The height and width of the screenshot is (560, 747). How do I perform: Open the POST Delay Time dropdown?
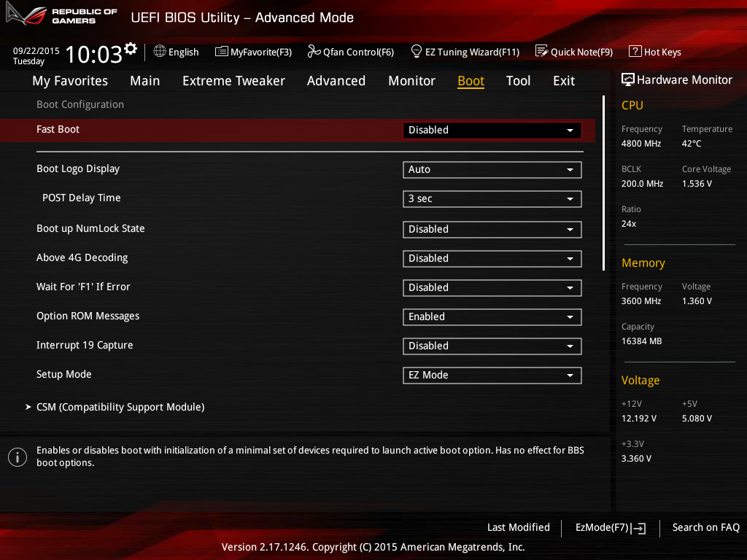point(492,198)
